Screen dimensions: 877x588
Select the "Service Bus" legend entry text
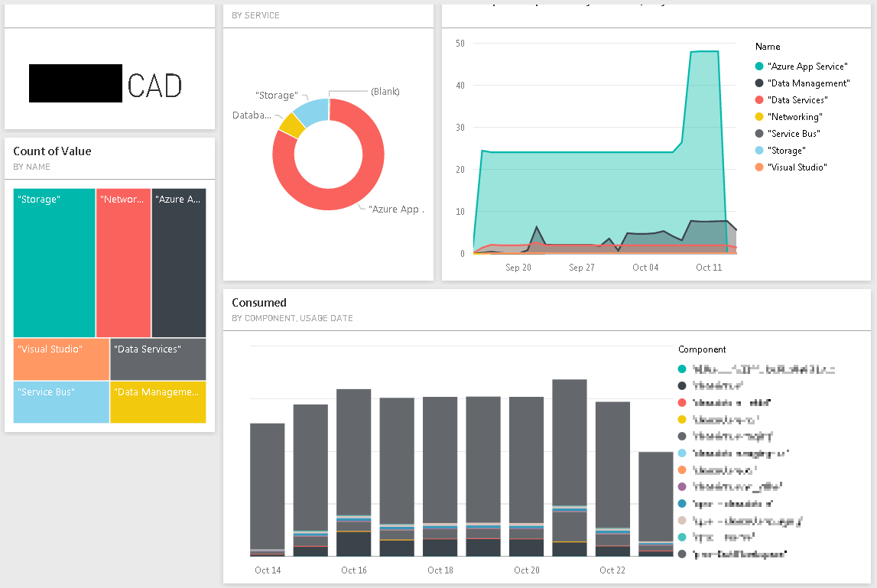click(x=795, y=133)
